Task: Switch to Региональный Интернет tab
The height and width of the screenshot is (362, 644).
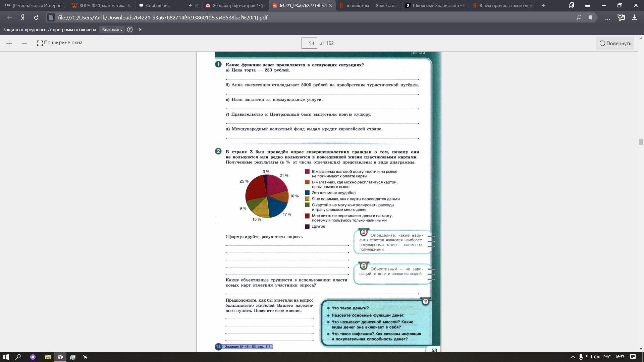Action: pos(34,5)
